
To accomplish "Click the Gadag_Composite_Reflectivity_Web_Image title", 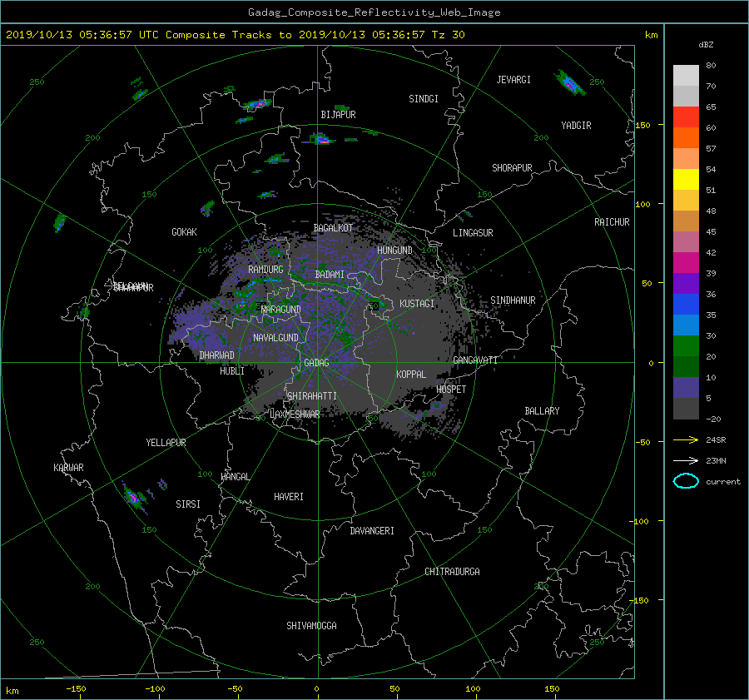I will point(374,12).
